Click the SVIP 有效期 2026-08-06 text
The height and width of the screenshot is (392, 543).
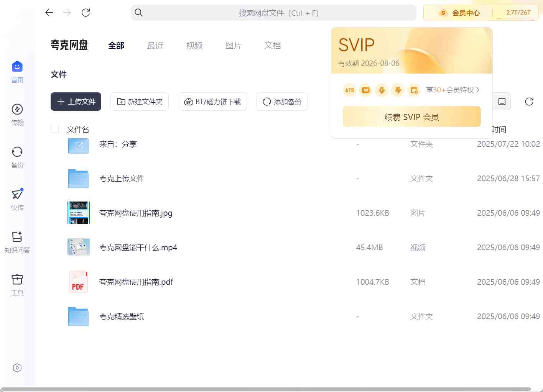point(369,63)
